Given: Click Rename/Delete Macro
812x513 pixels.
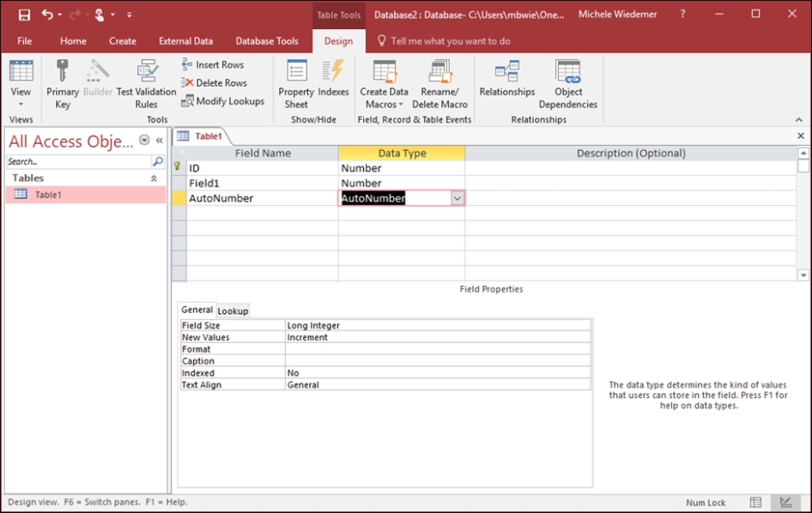Looking at the screenshot, I should [x=440, y=84].
